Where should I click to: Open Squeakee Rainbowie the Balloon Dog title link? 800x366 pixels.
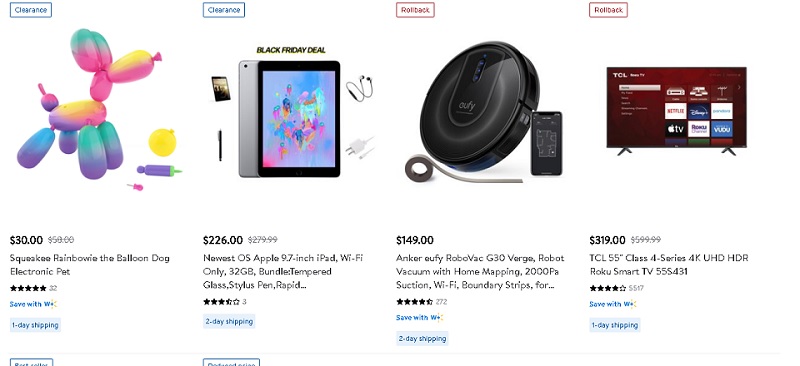click(90, 264)
